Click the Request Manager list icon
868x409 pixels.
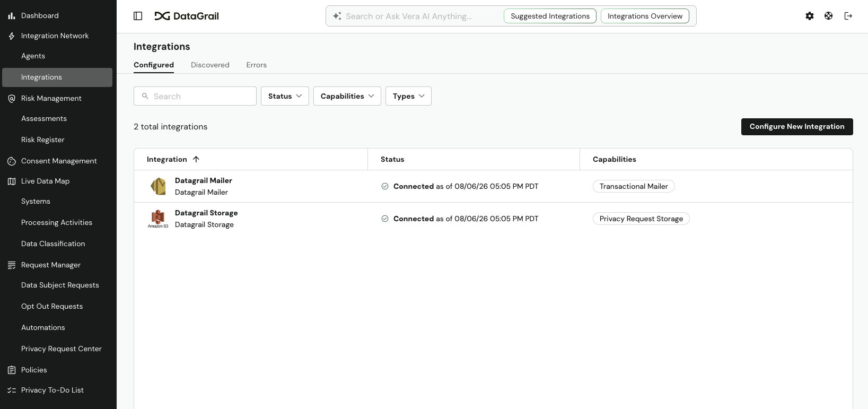(12, 265)
